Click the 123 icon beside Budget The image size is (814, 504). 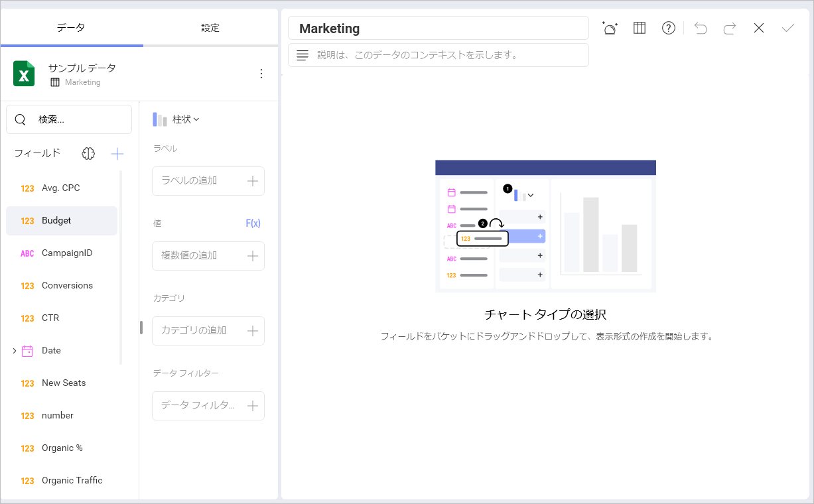click(x=27, y=221)
